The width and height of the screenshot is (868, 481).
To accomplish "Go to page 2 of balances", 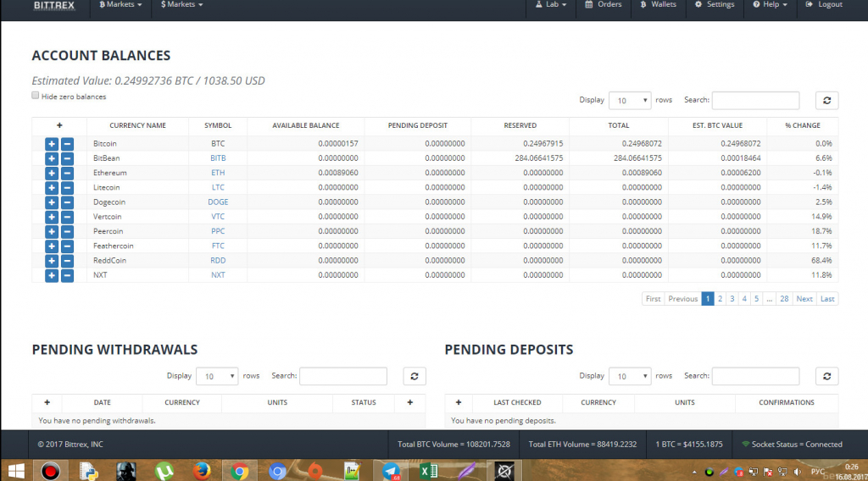I will click(x=721, y=299).
